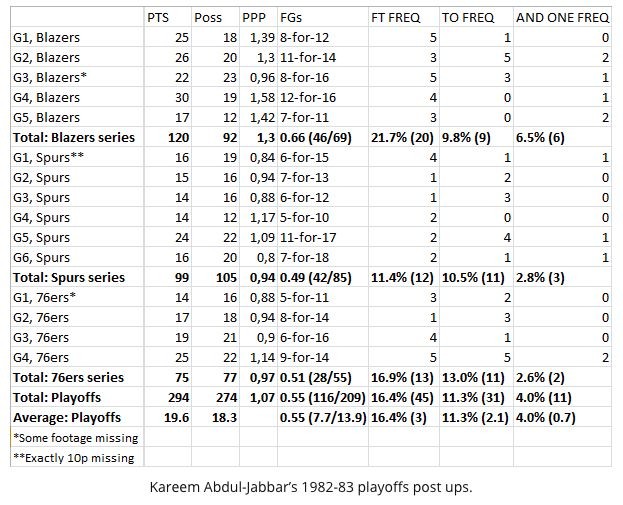Click the Kareem Abdul-Jabbar caption text
The width and height of the screenshot is (623, 505).
coord(311,489)
